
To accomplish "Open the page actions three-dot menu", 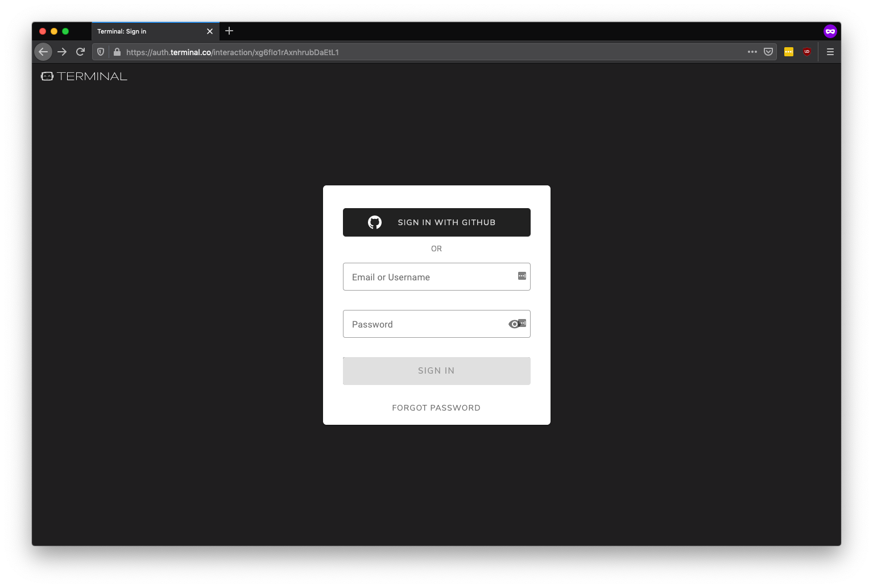I will (752, 51).
